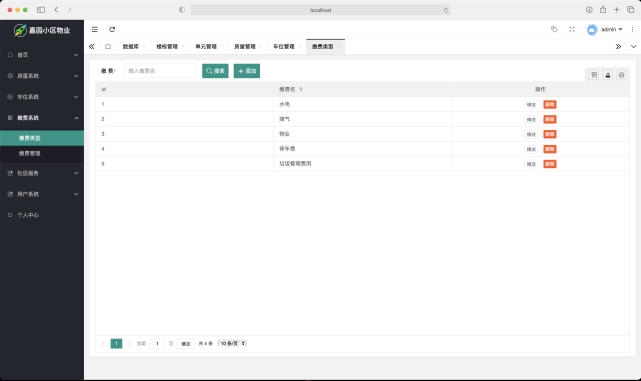This screenshot has width=641, height=381.
Task: Click the rocket logo in sidebar
Action: point(20,30)
